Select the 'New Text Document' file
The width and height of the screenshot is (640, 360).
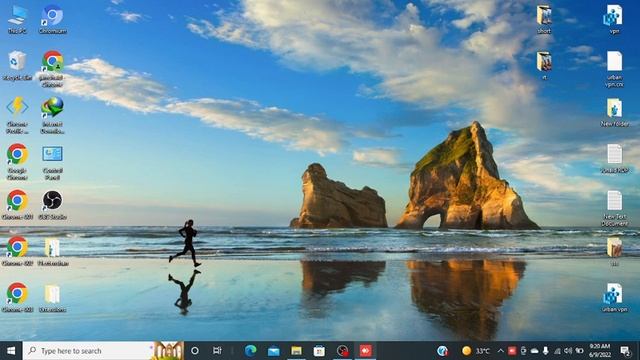614,208
